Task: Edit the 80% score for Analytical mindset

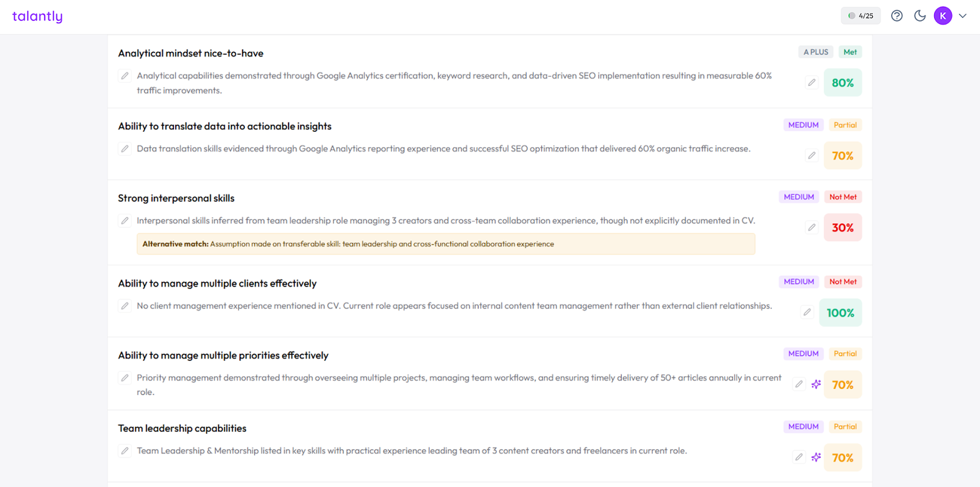Action: point(812,83)
